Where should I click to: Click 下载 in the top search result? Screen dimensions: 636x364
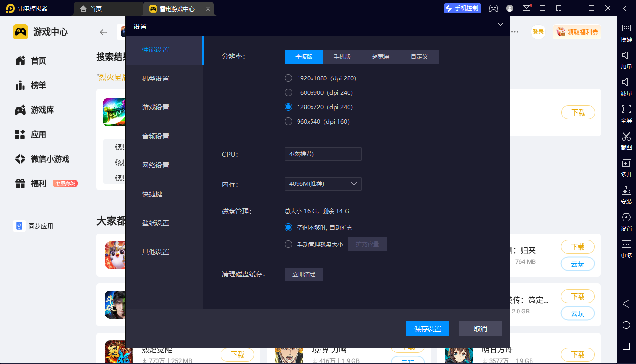point(578,113)
